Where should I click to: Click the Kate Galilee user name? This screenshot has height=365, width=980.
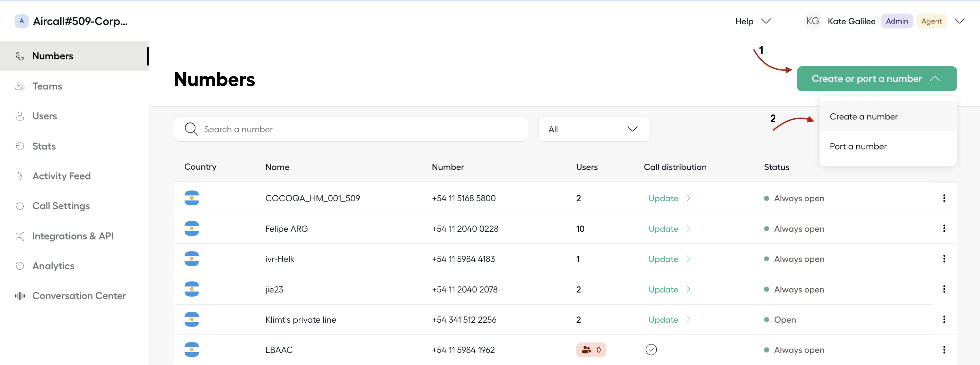[x=851, y=21]
